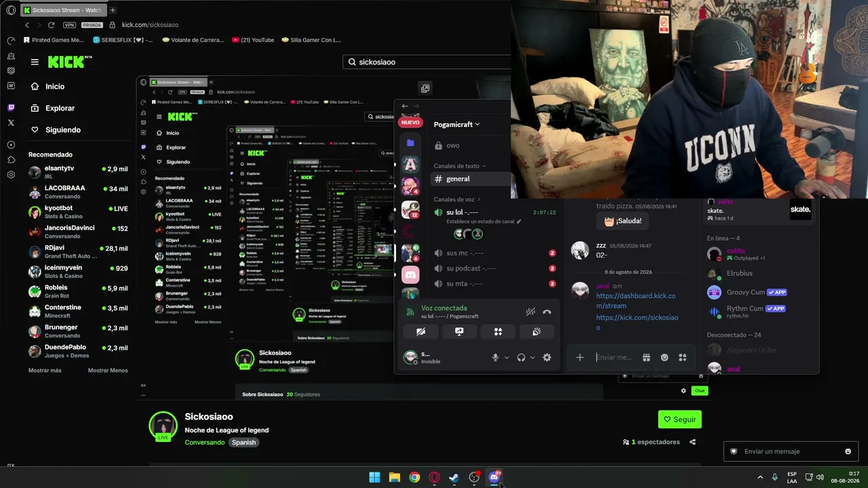Open Discord gift icon in message bar

point(646,358)
